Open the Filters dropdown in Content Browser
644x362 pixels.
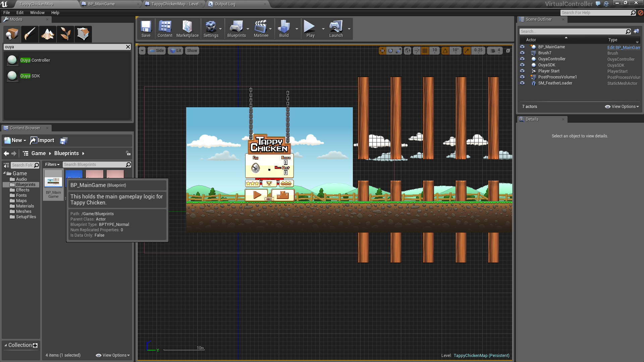click(52, 165)
